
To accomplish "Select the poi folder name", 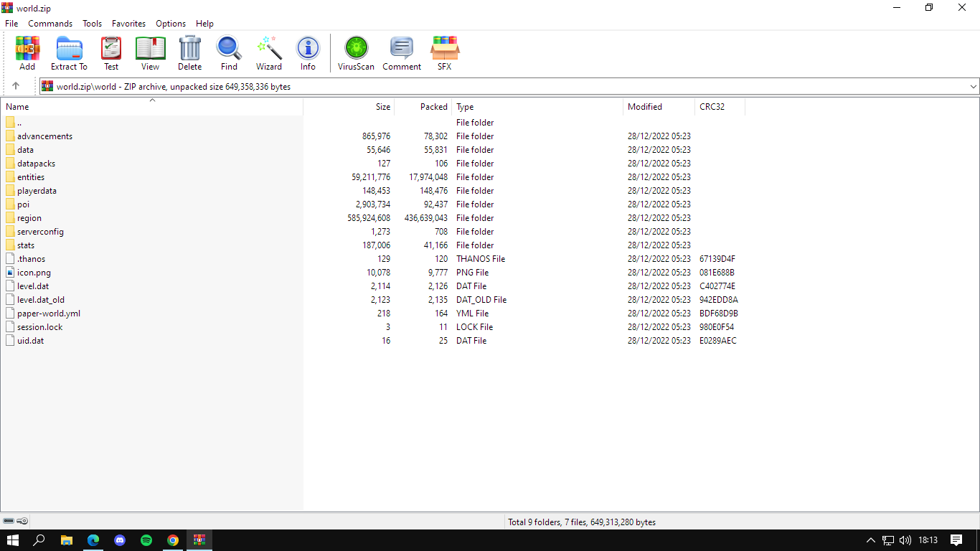I will click(23, 204).
